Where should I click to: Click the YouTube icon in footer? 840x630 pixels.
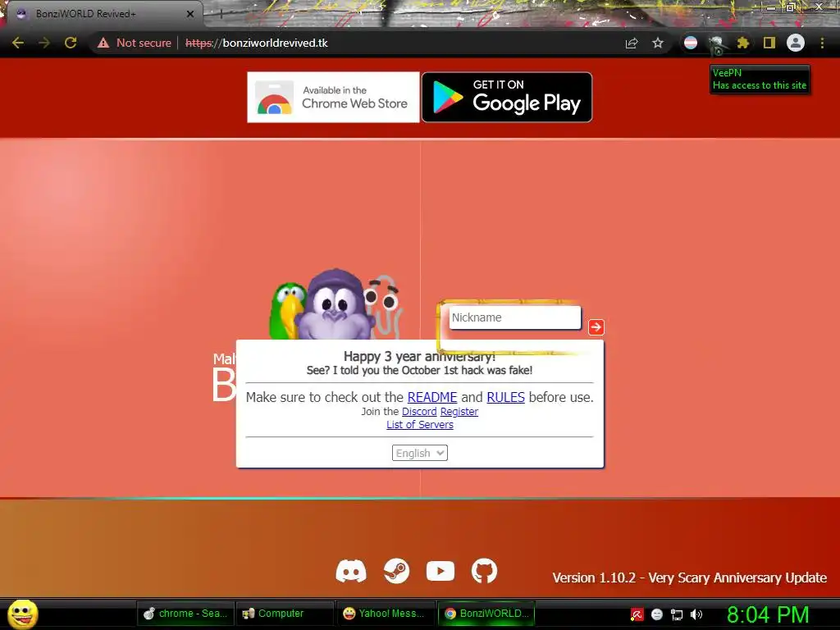pyautogui.click(x=441, y=571)
